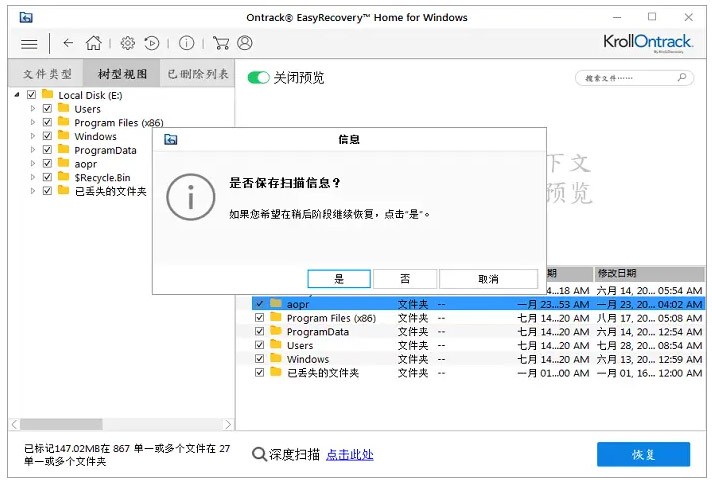Click the scrollbar right arrow
712x480 pixels.
(x=228, y=424)
